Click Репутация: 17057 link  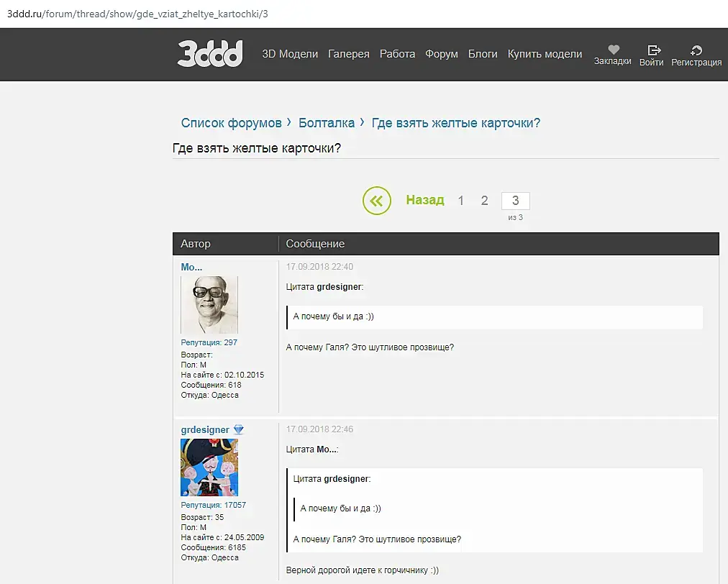[x=213, y=505]
